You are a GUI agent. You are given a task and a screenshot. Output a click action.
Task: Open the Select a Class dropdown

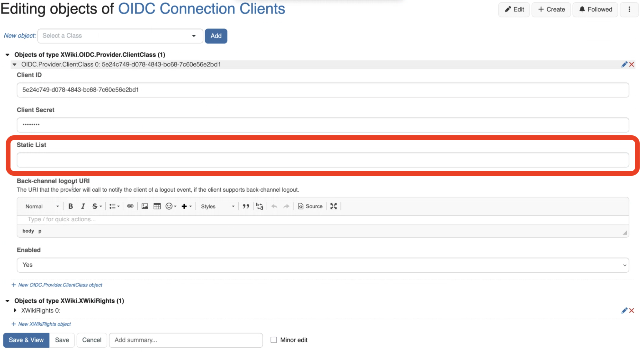click(120, 36)
